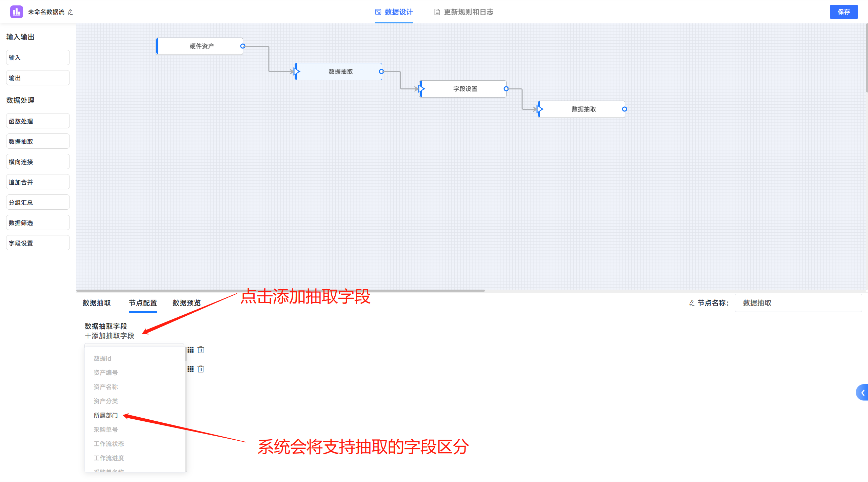
Task: Select 输入 component in sidebar
Action: coord(38,58)
